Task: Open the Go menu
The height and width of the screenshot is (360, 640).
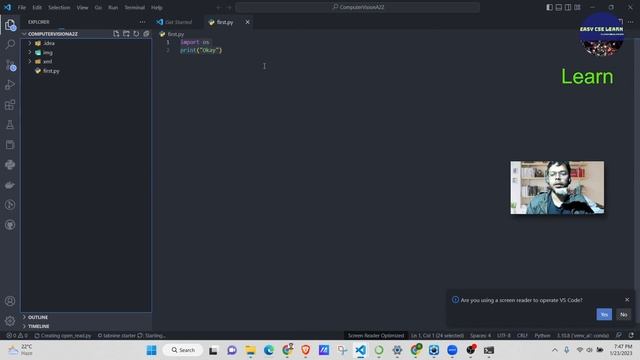Action: (x=98, y=7)
